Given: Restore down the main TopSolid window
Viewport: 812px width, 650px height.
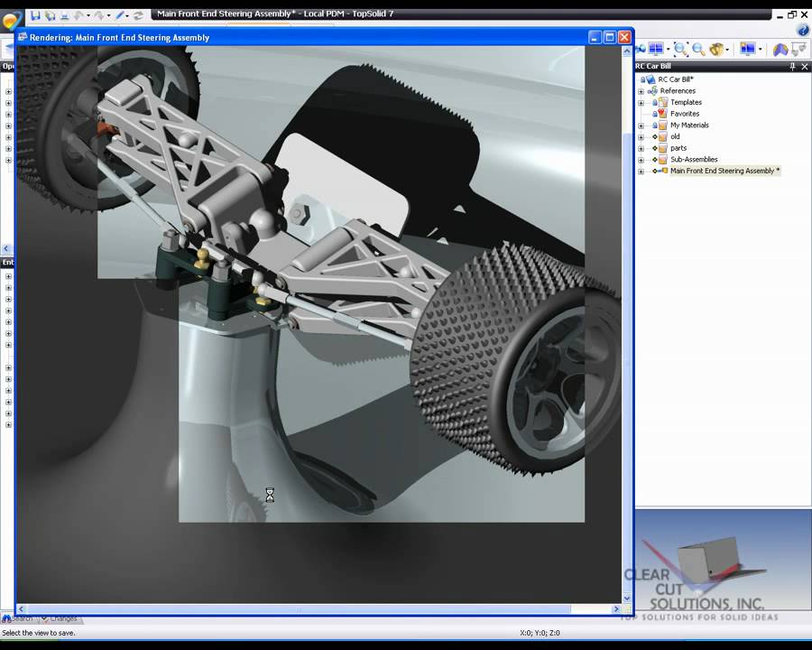Looking at the screenshot, I should pos(792,14).
